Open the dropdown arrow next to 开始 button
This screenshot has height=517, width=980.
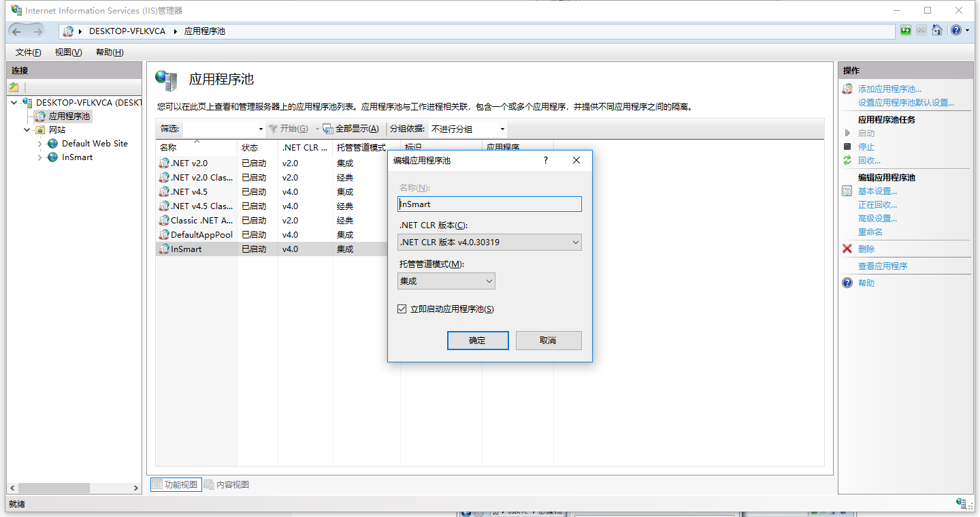coord(316,129)
